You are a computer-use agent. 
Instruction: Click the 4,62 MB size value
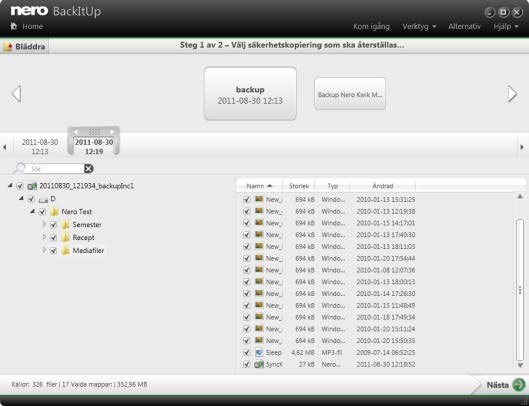coord(303,353)
